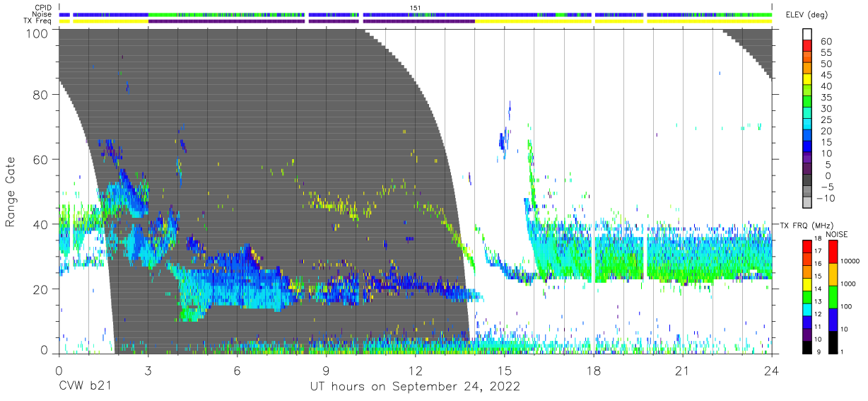Viewport: 868px width, 401px height.
Task: Click the red segment of the ELEV color bar
Action: pyautogui.click(x=807, y=45)
